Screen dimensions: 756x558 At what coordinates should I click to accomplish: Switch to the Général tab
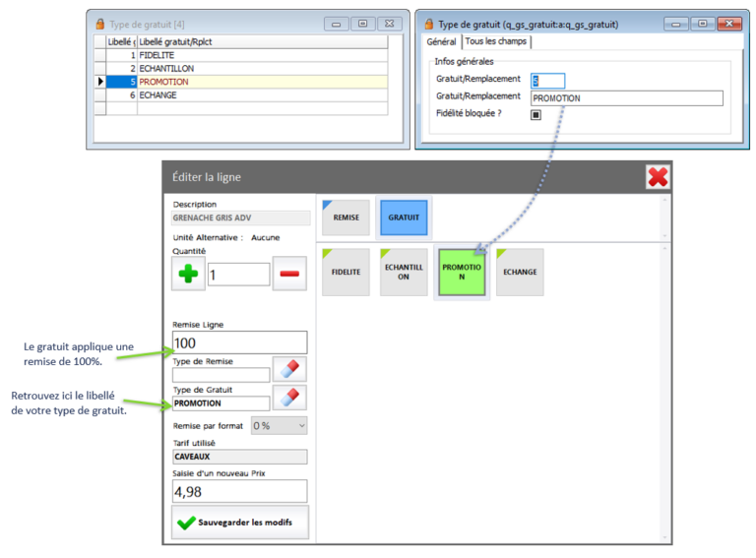coord(441,41)
